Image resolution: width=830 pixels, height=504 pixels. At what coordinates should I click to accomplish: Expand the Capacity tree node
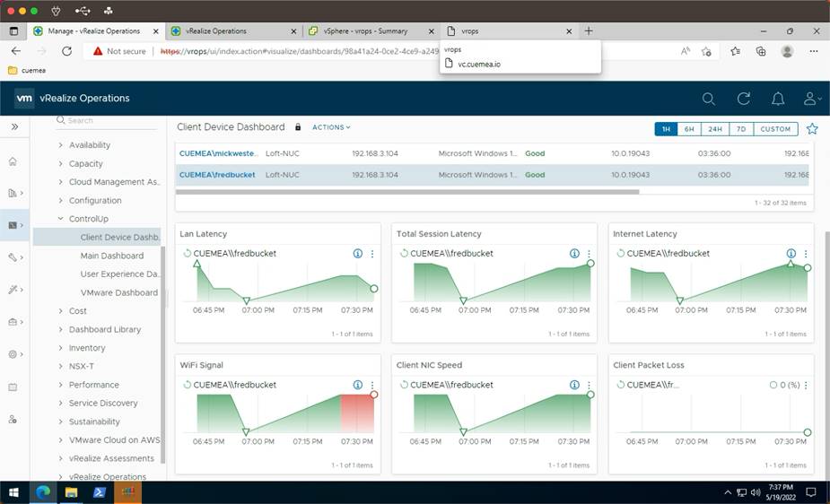click(x=60, y=163)
